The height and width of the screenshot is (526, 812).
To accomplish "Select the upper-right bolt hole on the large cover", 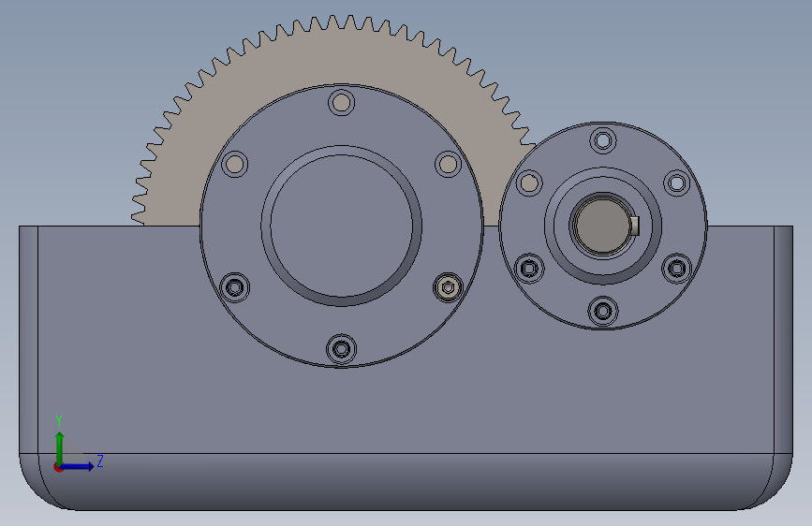I will pos(448,164).
